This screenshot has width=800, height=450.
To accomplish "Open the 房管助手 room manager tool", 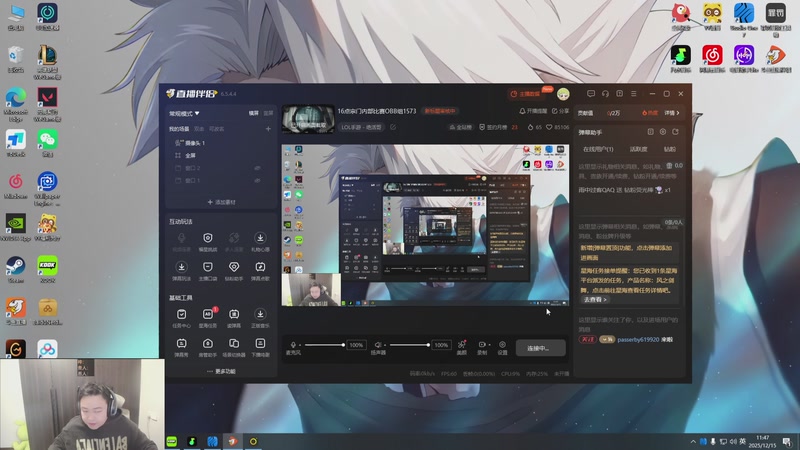I will click(x=208, y=347).
